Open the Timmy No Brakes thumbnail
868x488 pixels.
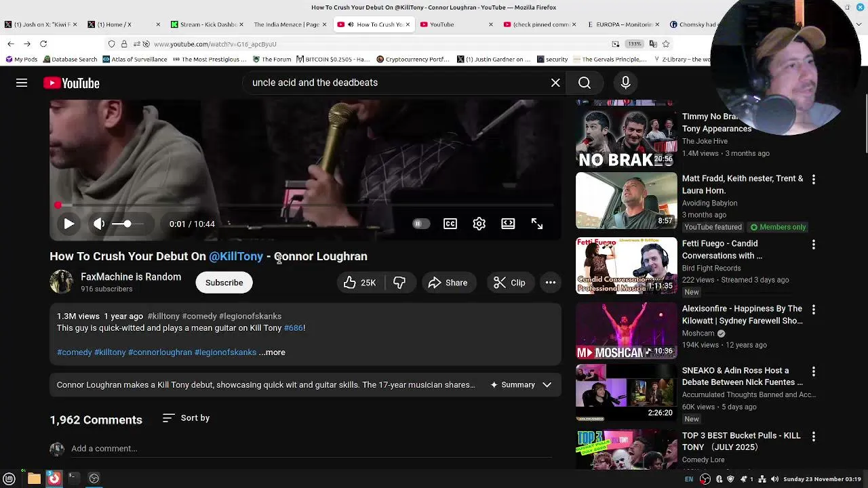pos(626,139)
